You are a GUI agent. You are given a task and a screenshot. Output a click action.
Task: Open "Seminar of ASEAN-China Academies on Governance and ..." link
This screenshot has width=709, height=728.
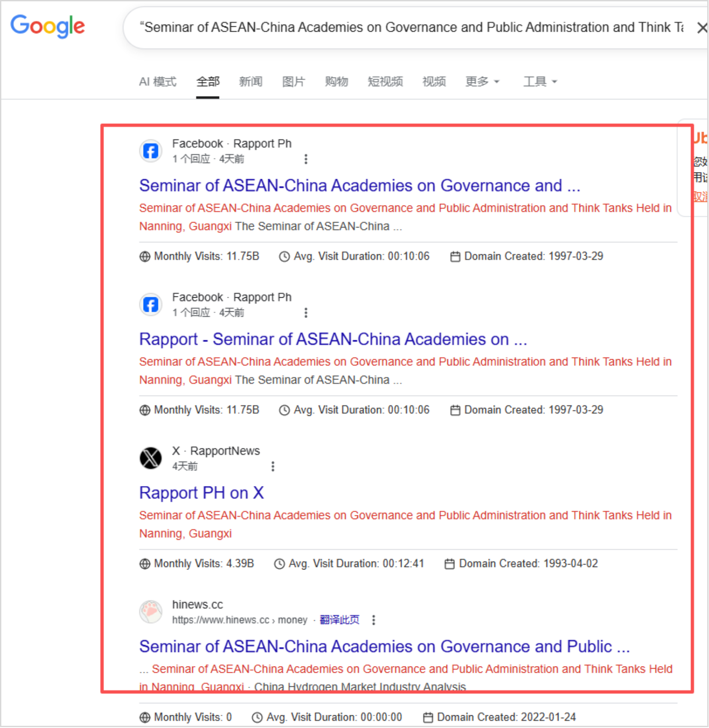tap(359, 186)
